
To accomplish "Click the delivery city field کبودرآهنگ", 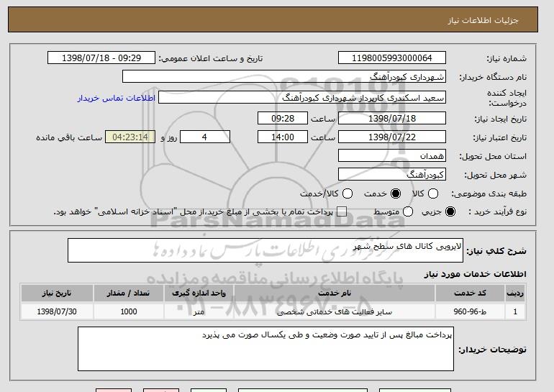I will pos(392,175).
